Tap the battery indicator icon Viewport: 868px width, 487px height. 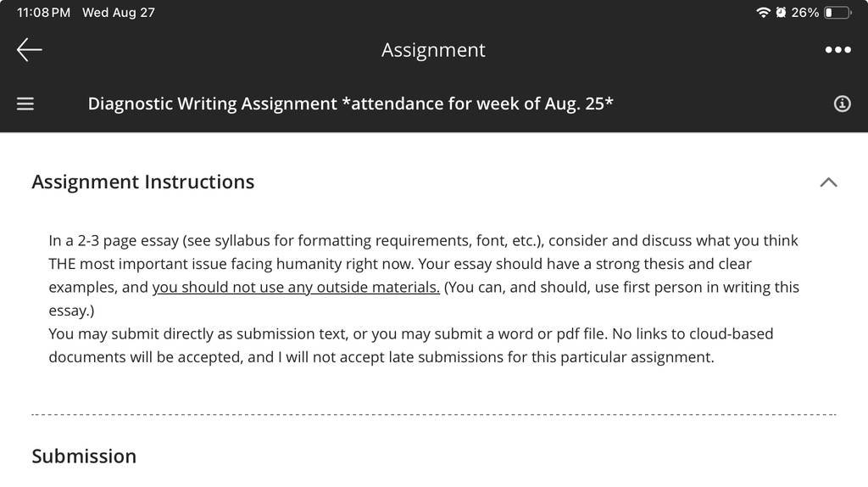pyautogui.click(x=837, y=12)
